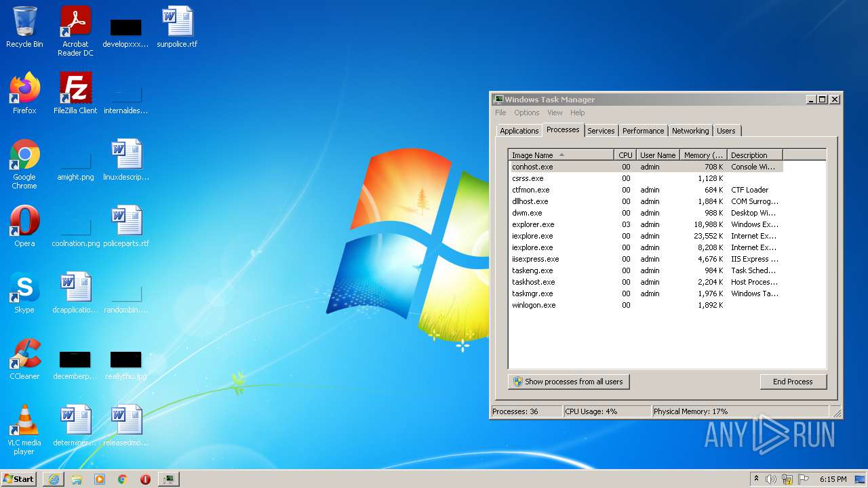Launch Opera desktop shortcut

point(24,226)
